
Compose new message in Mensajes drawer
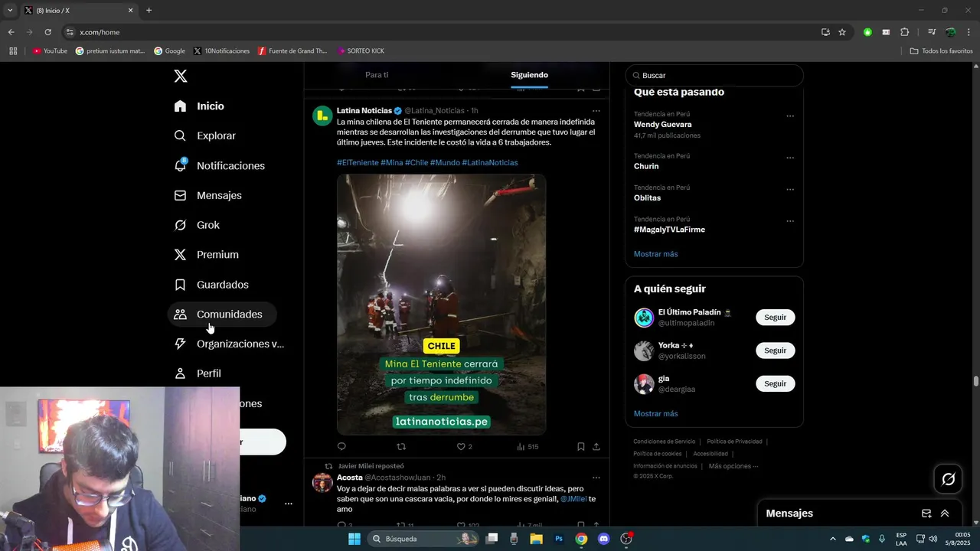(926, 514)
